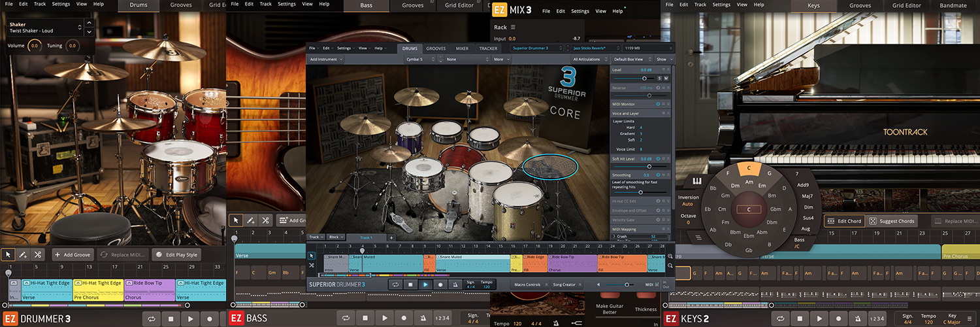Select the scissors tool in Superior Drummer 3

(x=312, y=265)
